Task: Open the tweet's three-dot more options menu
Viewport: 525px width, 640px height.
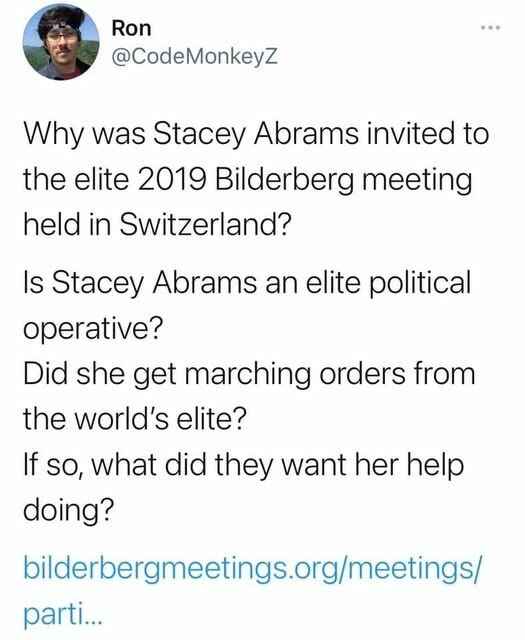Action: [490, 28]
